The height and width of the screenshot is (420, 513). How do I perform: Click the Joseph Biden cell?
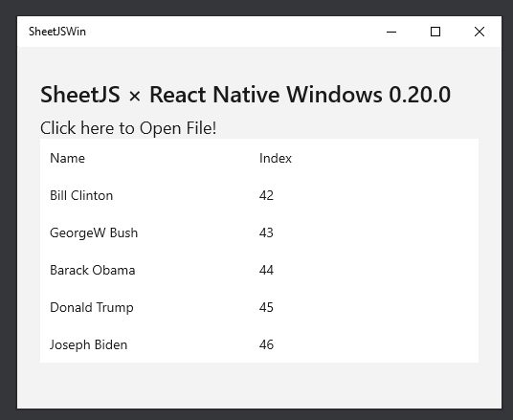tap(88, 344)
